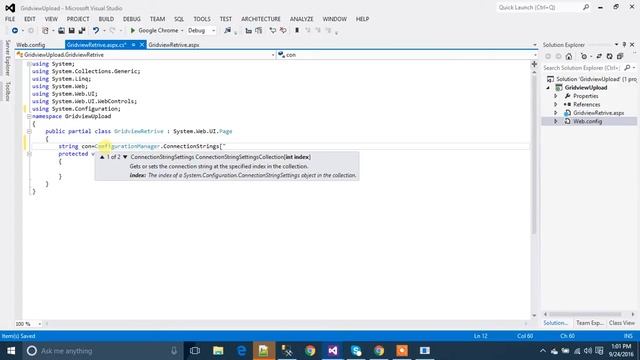Open the Windows Start menu
Image resolution: width=640 pixels, height=360 pixels.
click(11, 351)
